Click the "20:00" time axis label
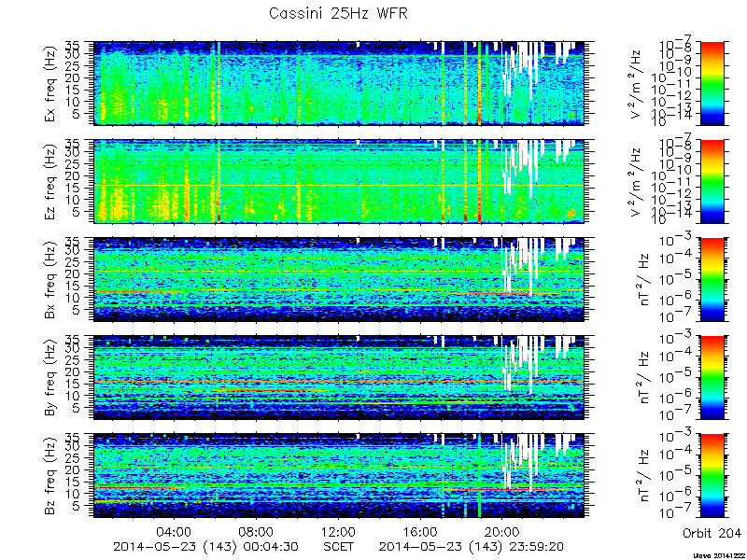The image size is (747, 560). click(x=502, y=531)
